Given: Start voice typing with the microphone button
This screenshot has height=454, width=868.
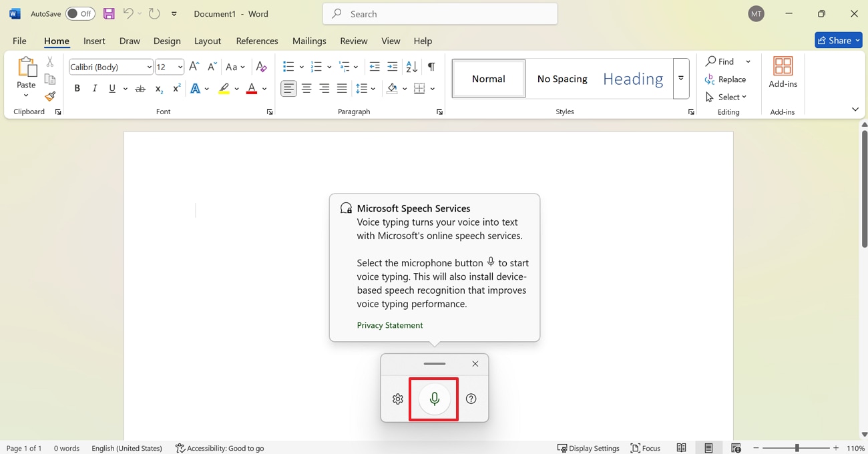Looking at the screenshot, I should 434,399.
